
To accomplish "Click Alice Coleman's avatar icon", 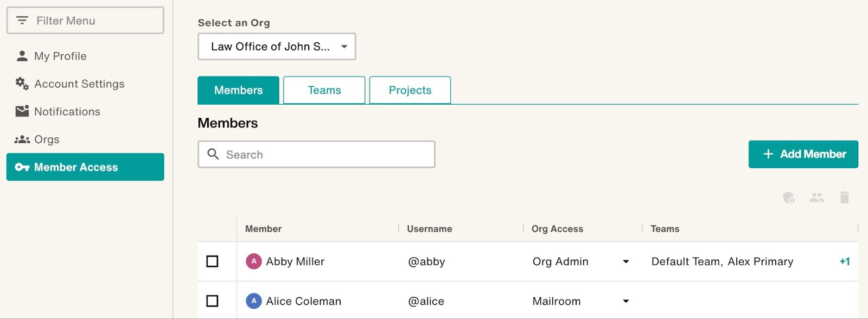I will click(253, 301).
